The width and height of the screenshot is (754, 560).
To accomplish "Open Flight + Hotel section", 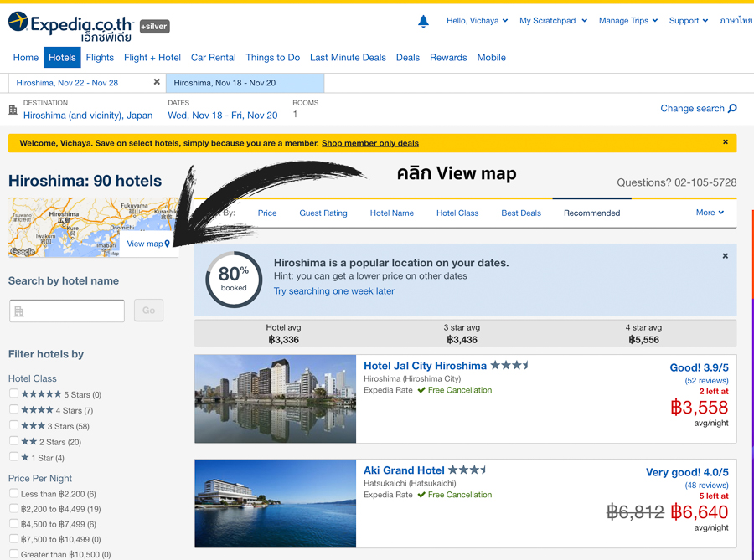I will point(152,57).
